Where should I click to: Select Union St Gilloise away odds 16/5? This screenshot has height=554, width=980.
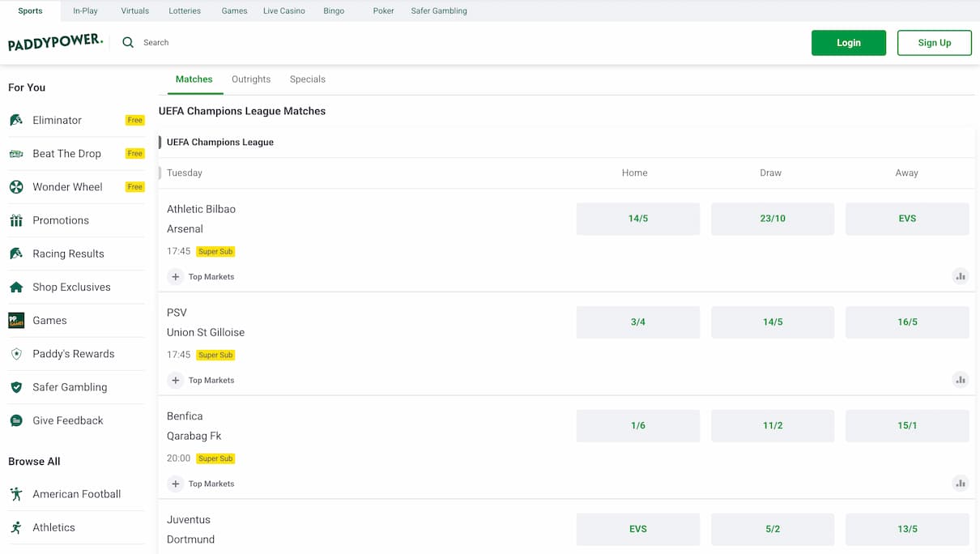coord(907,322)
